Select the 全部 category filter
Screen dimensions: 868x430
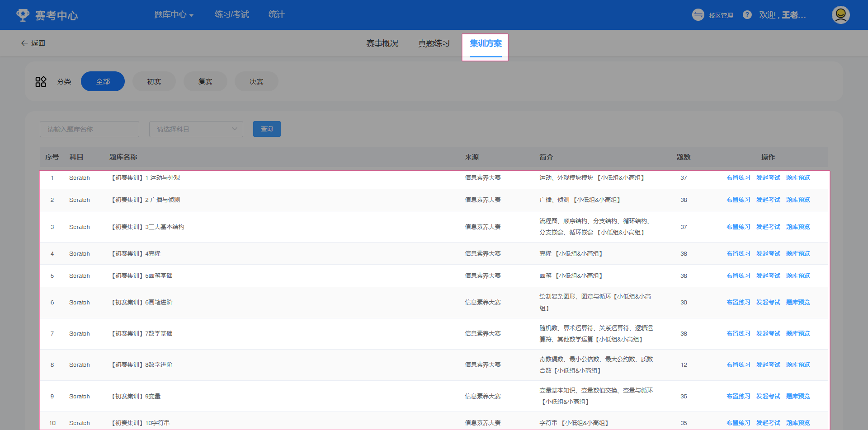[103, 82]
